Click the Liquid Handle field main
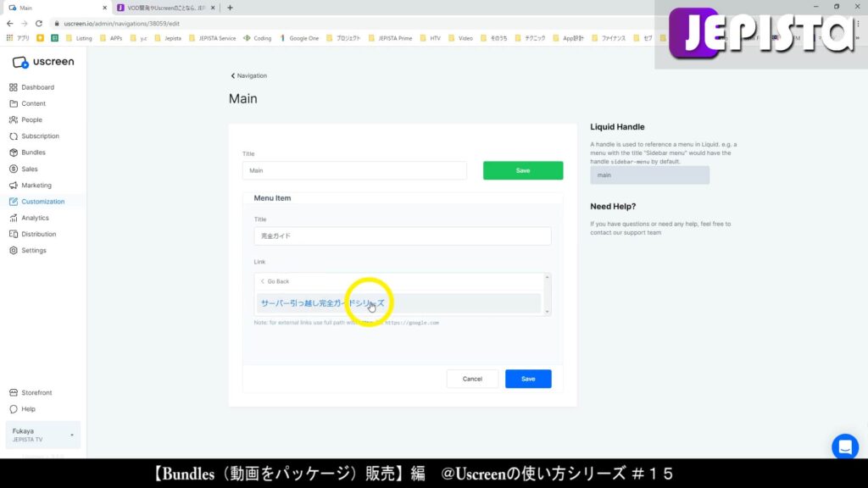Viewport: 868px width, 488px height. pos(649,175)
